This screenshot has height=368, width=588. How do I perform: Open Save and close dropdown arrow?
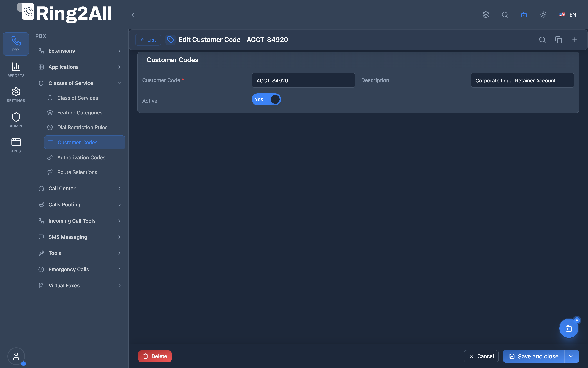click(x=571, y=356)
